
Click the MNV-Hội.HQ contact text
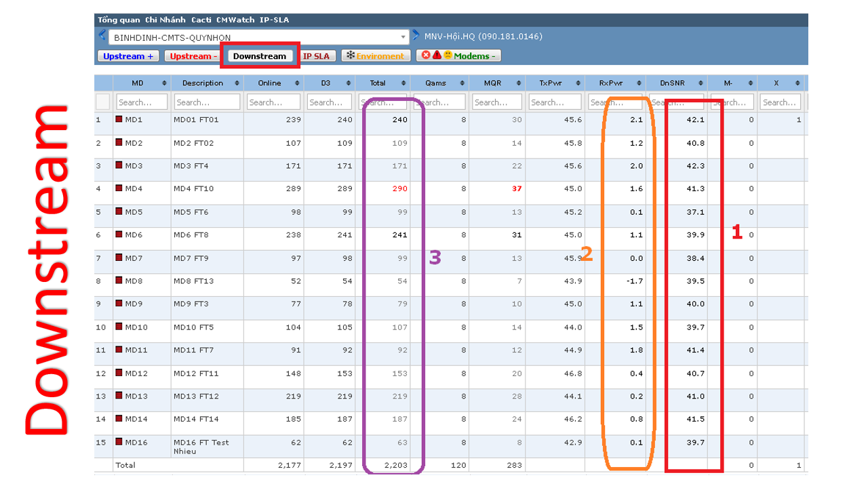(484, 37)
